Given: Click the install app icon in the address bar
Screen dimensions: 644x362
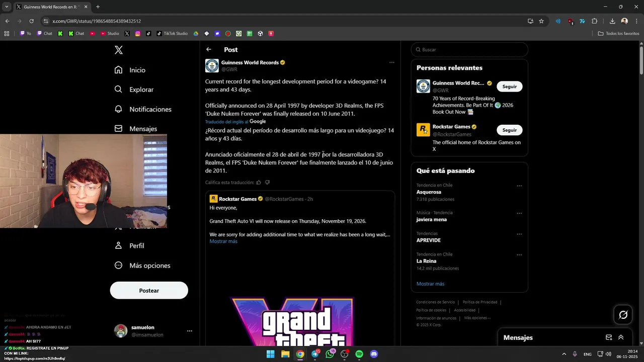Looking at the screenshot, I should pos(530,21).
